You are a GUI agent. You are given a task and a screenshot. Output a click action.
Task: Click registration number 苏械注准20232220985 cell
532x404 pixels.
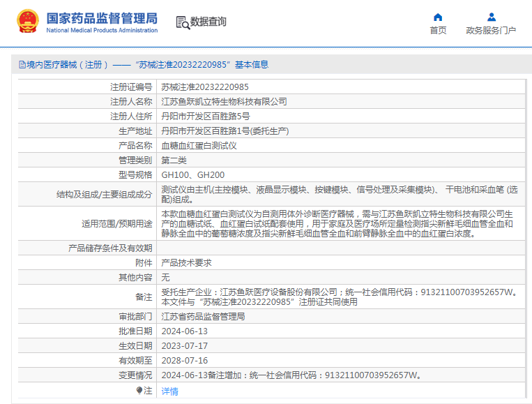click(x=205, y=87)
